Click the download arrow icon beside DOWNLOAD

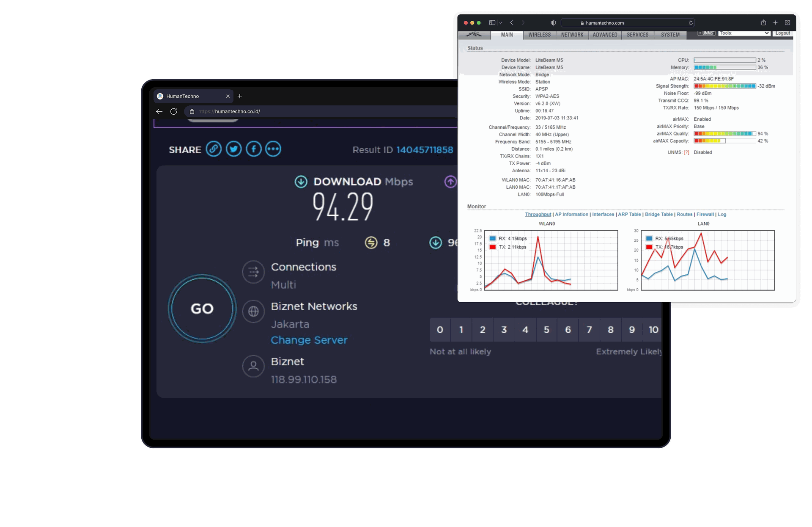click(x=301, y=182)
